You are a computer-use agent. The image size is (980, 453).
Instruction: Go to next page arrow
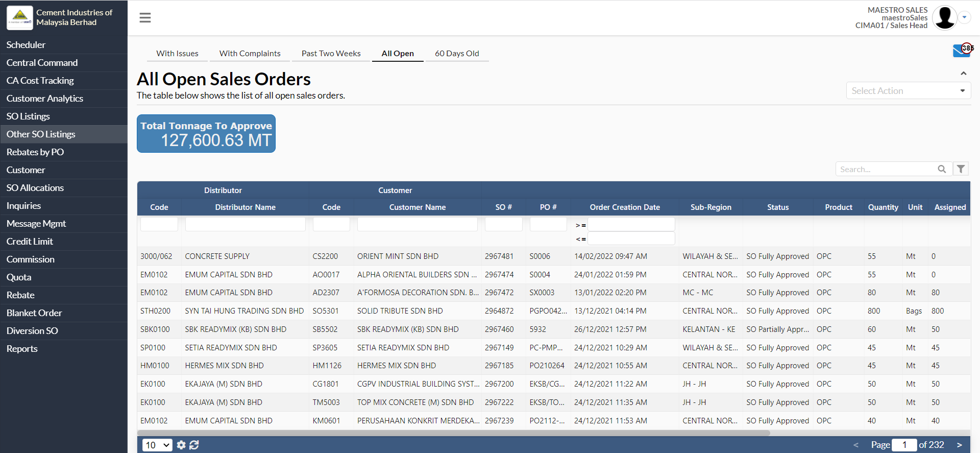pos(959,445)
